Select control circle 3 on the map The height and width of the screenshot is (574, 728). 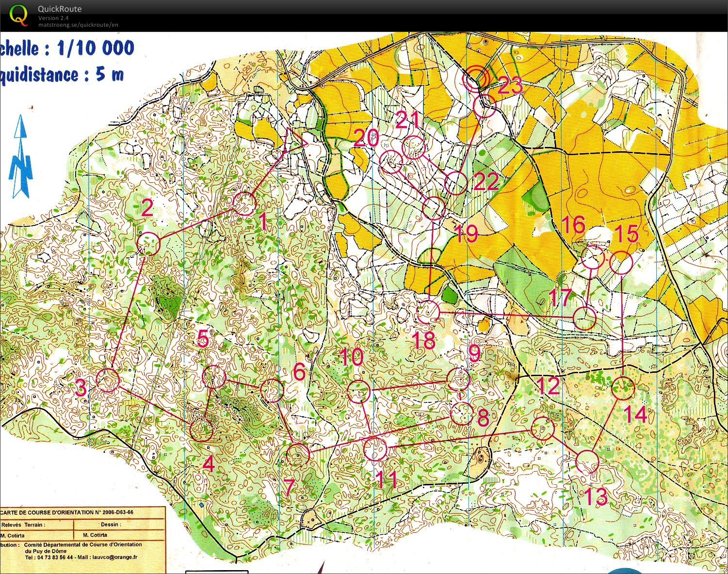[x=108, y=380]
